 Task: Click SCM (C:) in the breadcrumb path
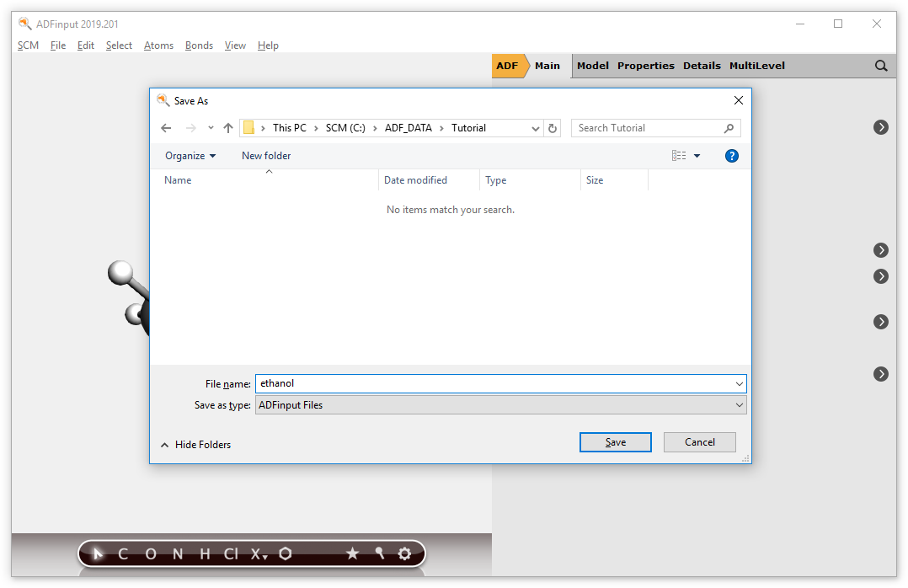(345, 128)
